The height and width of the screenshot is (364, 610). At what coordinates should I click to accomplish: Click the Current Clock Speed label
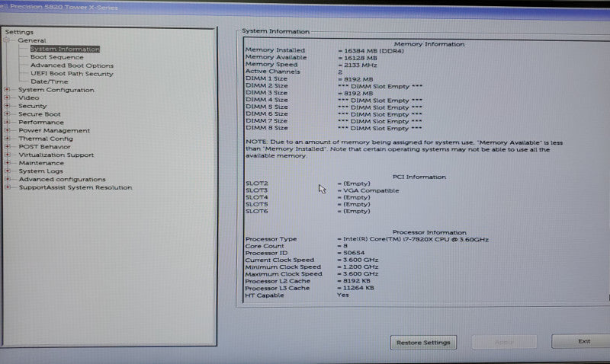[x=280, y=260]
